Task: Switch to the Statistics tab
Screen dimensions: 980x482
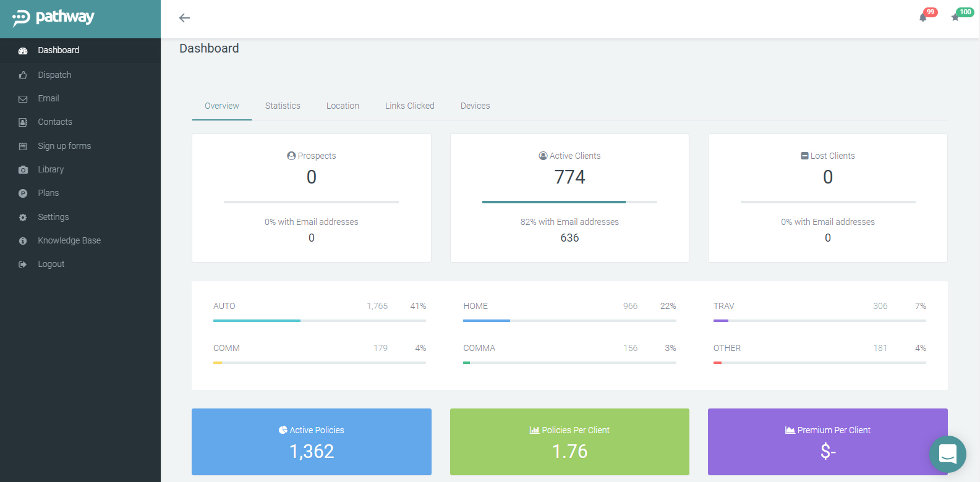Action: 283,106
